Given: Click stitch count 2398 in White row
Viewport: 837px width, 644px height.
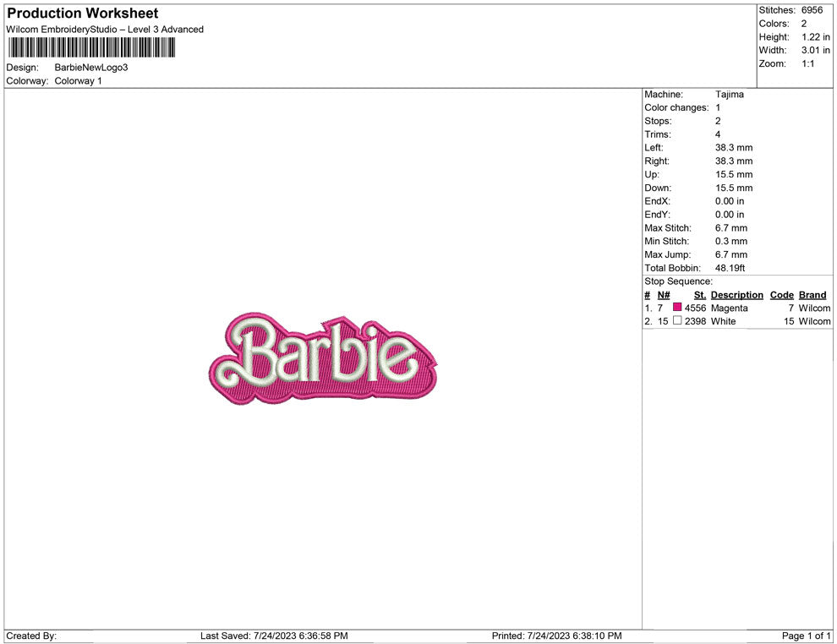Looking at the screenshot, I should tap(696, 321).
